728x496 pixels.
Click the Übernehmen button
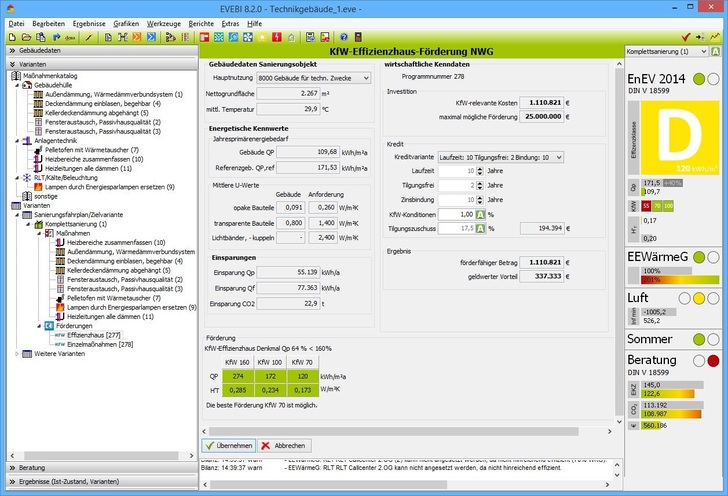tap(228, 445)
